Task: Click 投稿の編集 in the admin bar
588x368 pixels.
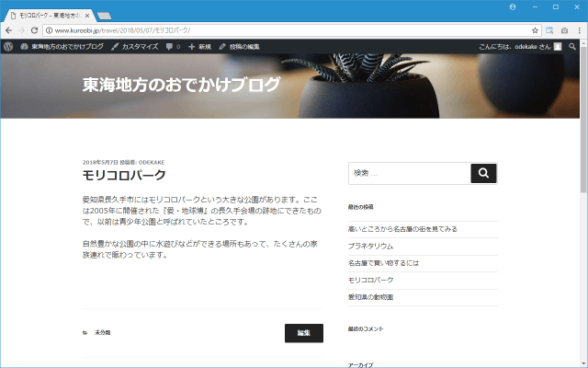Action: point(239,47)
